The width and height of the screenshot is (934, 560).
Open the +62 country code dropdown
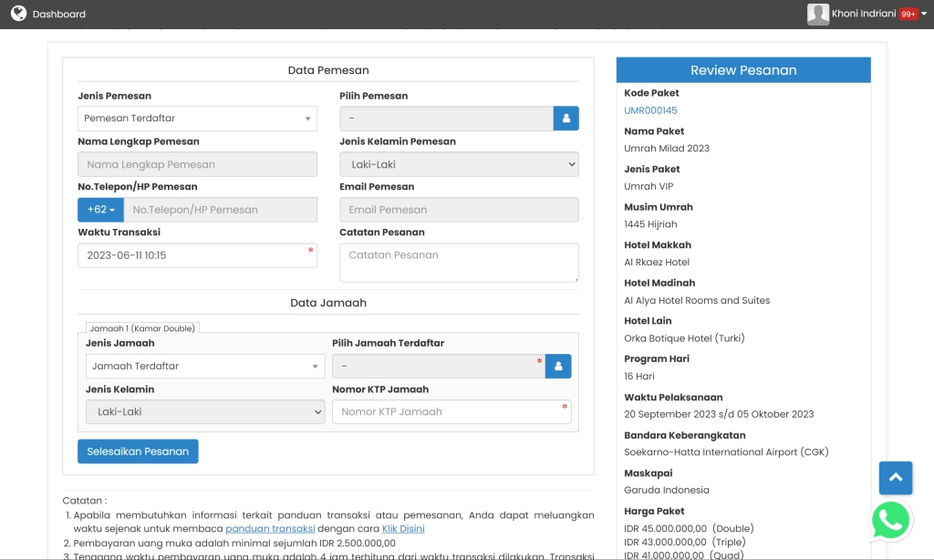[100, 210]
